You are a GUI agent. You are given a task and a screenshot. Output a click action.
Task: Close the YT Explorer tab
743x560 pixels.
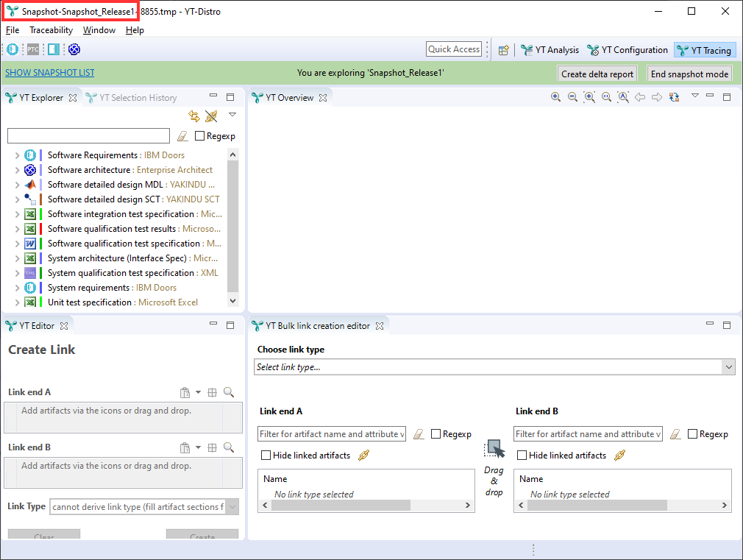[x=73, y=98]
